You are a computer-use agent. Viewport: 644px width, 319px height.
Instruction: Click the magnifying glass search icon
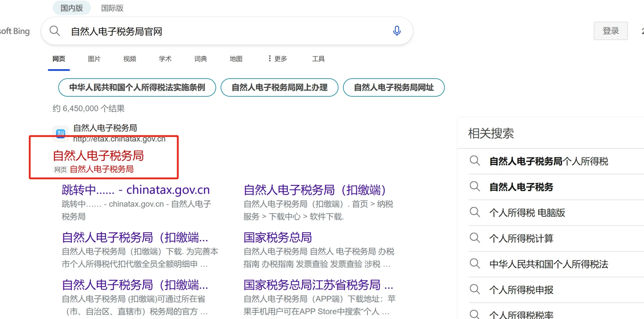click(x=55, y=31)
